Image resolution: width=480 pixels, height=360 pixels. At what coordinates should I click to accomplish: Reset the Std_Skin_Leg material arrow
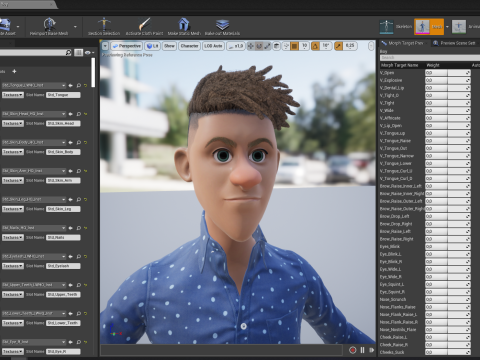point(86,199)
